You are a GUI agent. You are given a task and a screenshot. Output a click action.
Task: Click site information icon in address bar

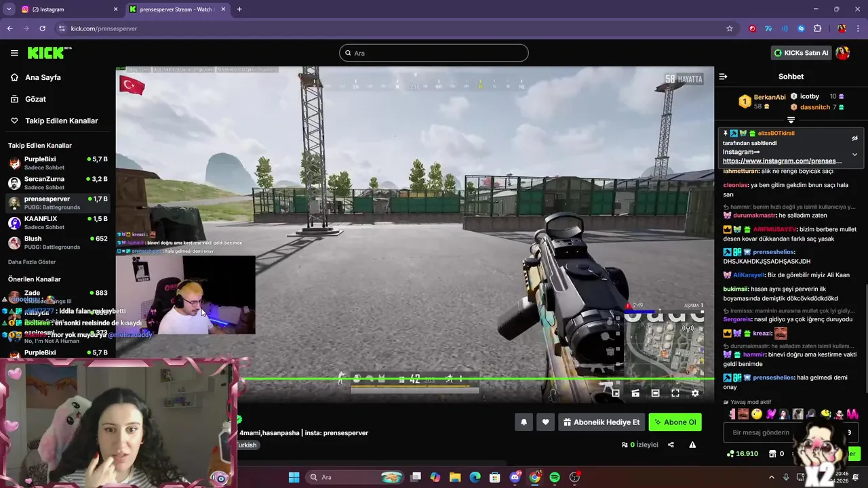62,28
